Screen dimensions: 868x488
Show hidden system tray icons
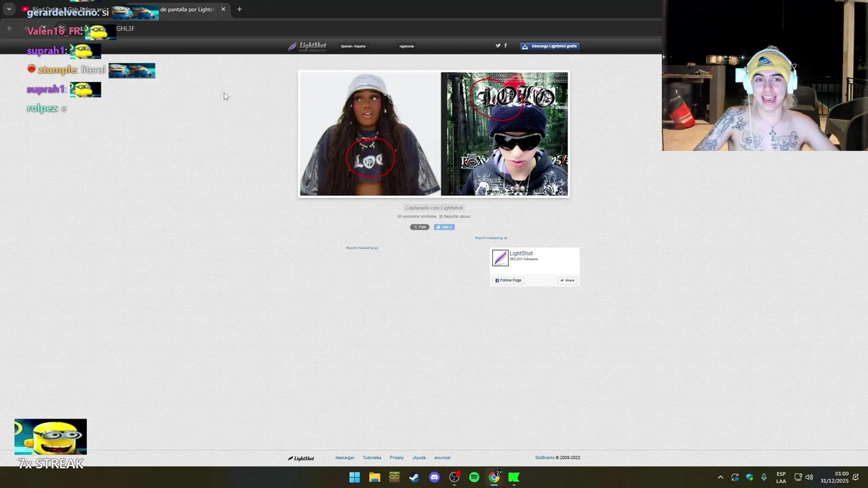(x=720, y=477)
